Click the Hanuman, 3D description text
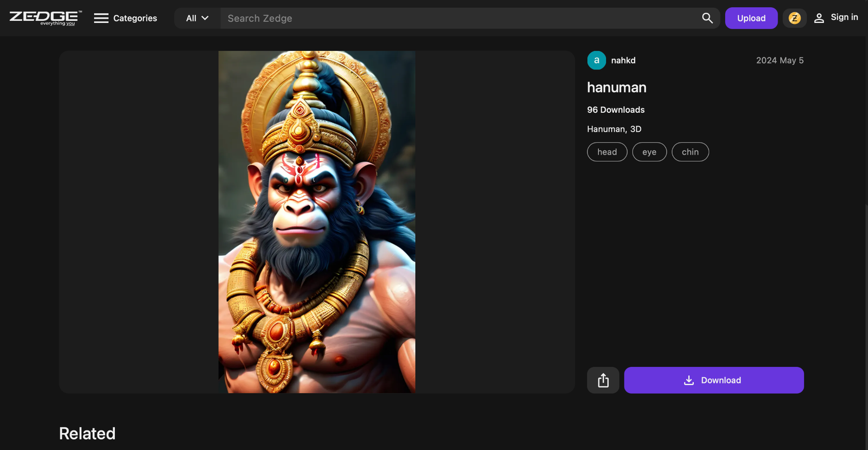 (x=614, y=129)
